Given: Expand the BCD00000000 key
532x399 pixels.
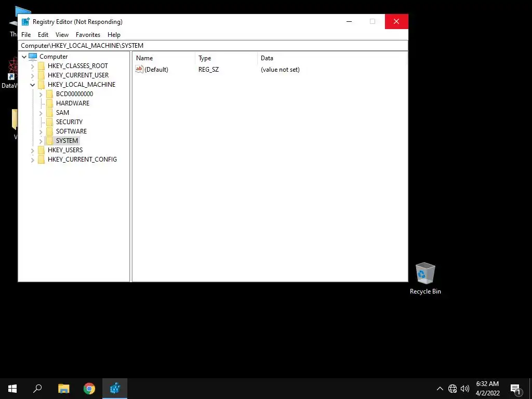Looking at the screenshot, I should click(x=41, y=95).
